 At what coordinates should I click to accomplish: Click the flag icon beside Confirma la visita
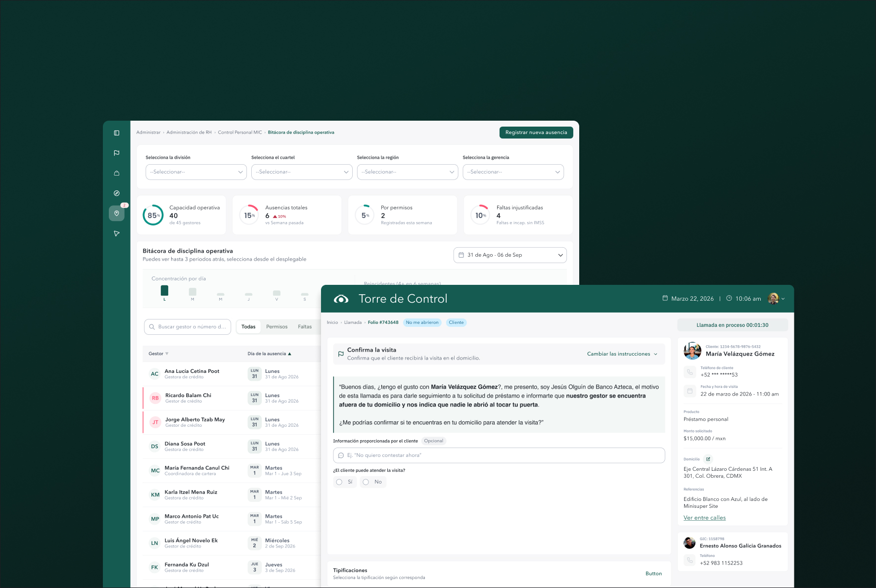[x=341, y=354]
